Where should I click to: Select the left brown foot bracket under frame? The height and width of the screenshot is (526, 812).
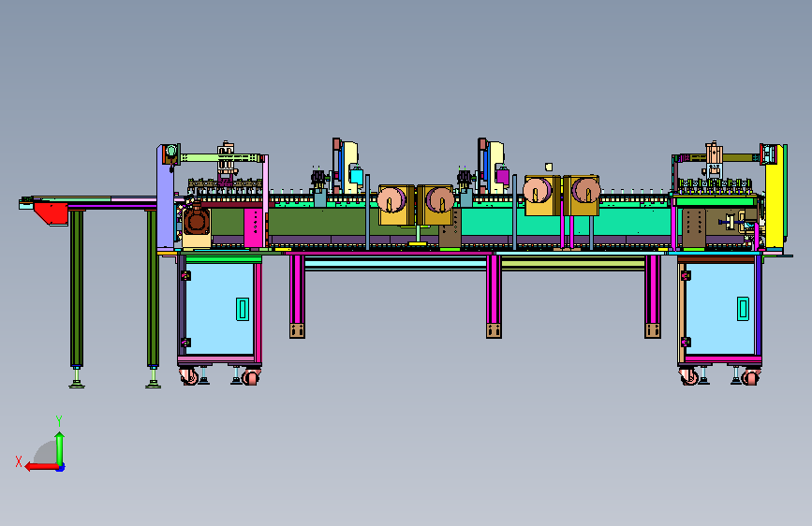point(297,330)
